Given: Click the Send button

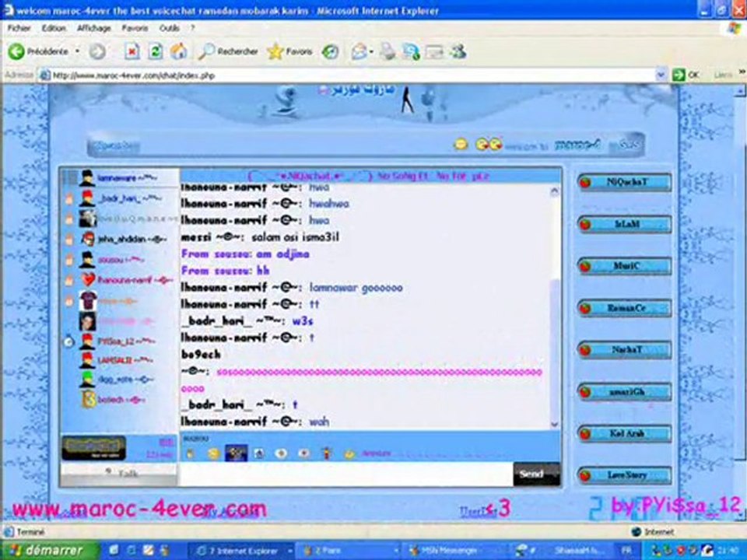Looking at the screenshot, I should [x=536, y=474].
